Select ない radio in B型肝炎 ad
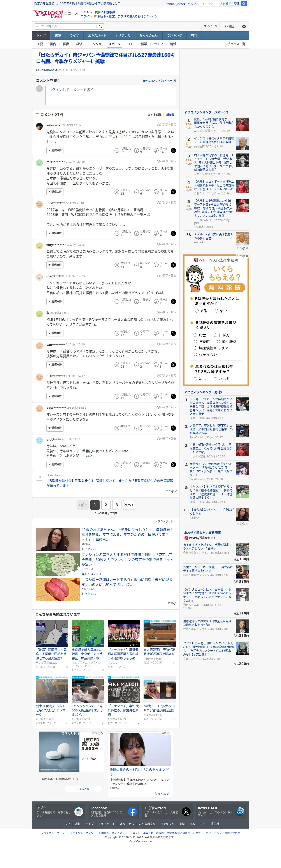The height and width of the screenshot is (868, 281). 217,311
